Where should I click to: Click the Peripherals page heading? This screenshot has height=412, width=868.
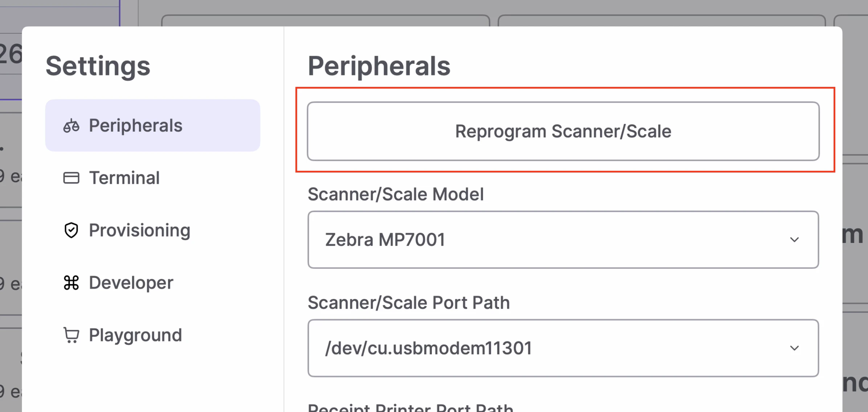[380, 66]
